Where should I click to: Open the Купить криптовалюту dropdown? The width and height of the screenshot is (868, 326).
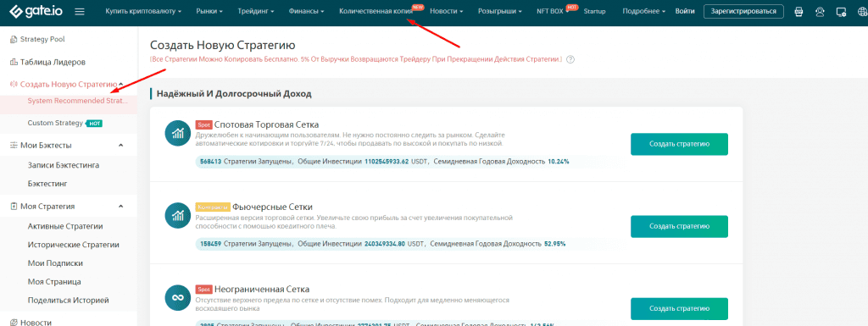point(144,11)
